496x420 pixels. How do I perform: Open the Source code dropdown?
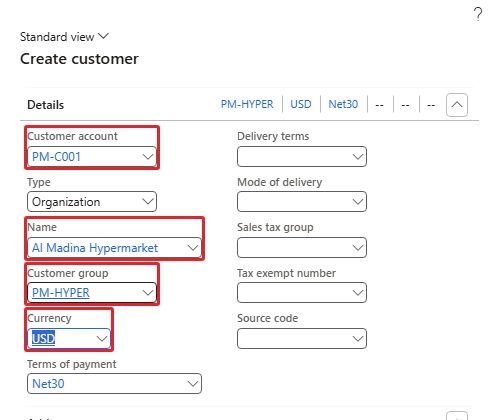pos(302,339)
